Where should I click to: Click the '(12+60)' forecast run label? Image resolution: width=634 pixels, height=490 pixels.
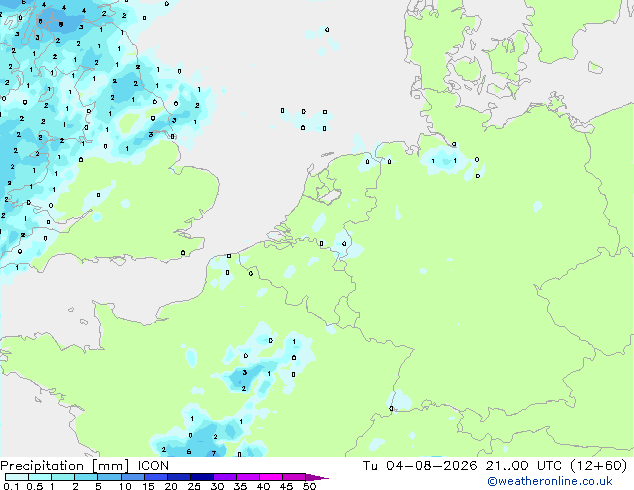[x=598, y=466]
